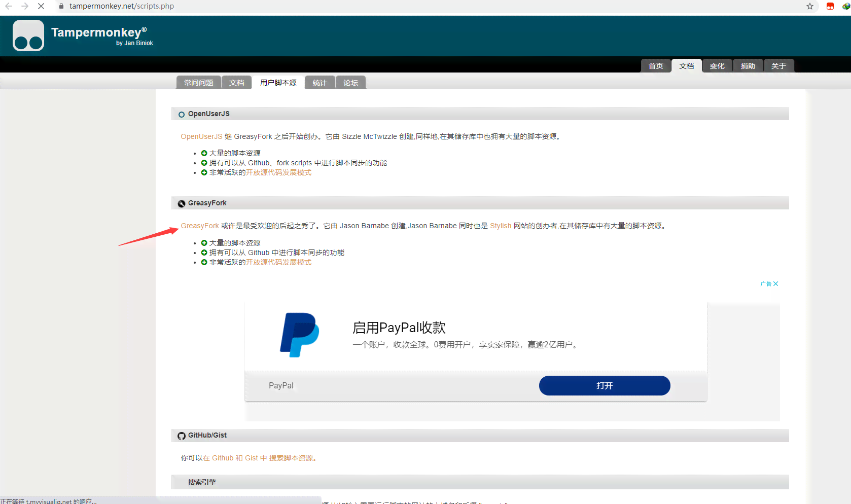Click the 启用PayPal收款 ad headline
Screen dimensions: 851x504
click(x=399, y=328)
